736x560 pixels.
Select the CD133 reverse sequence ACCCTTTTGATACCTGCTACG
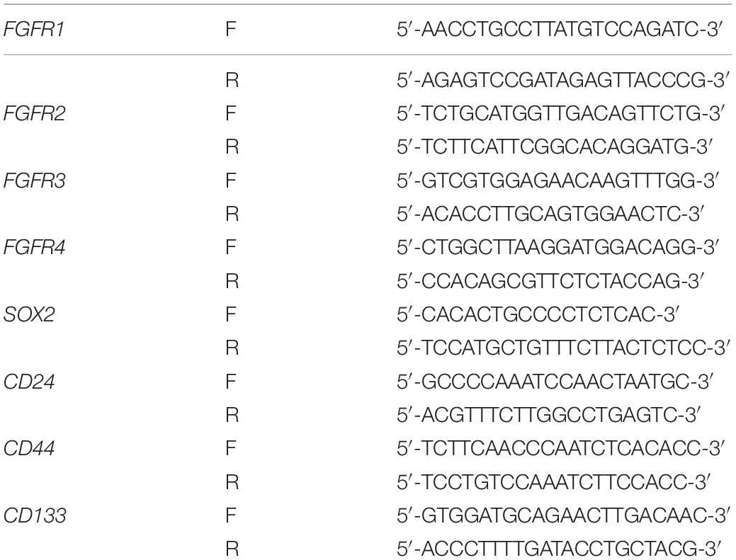point(559,549)
